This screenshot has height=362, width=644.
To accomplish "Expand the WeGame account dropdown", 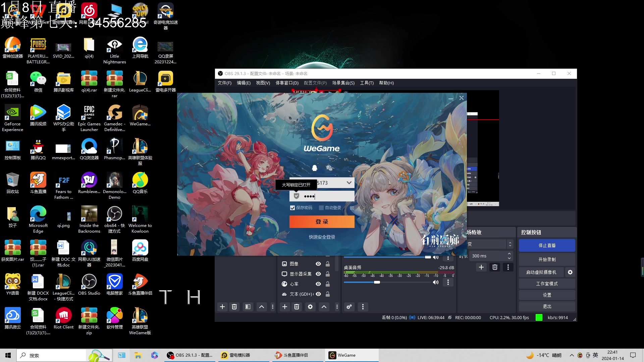I will coord(349,183).
